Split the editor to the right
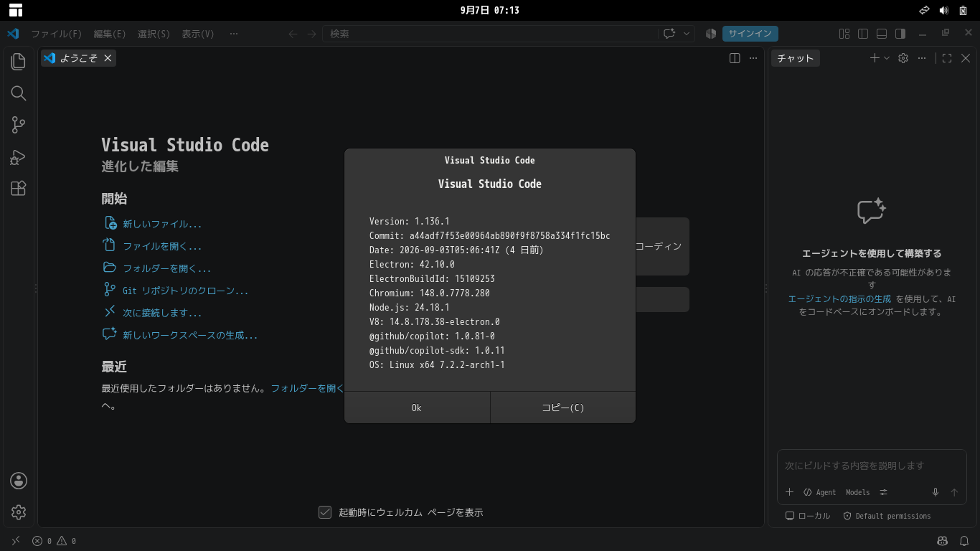980x551 pixels. pos(735,58)
